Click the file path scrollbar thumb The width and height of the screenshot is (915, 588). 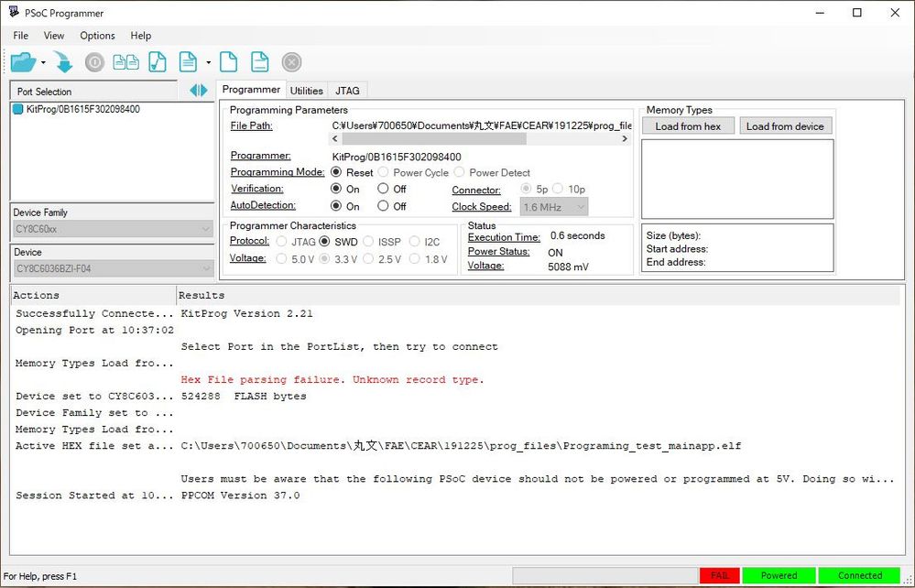[434, 139]
